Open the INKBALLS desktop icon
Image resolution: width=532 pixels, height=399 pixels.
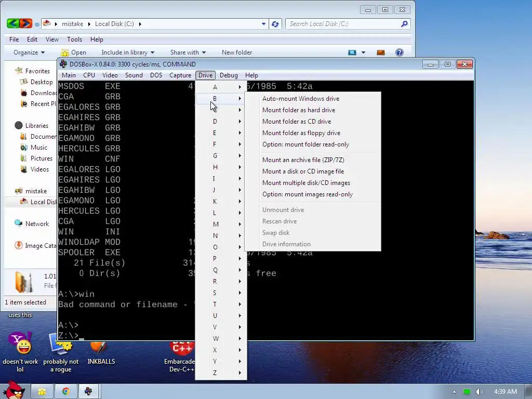(101, 352)
